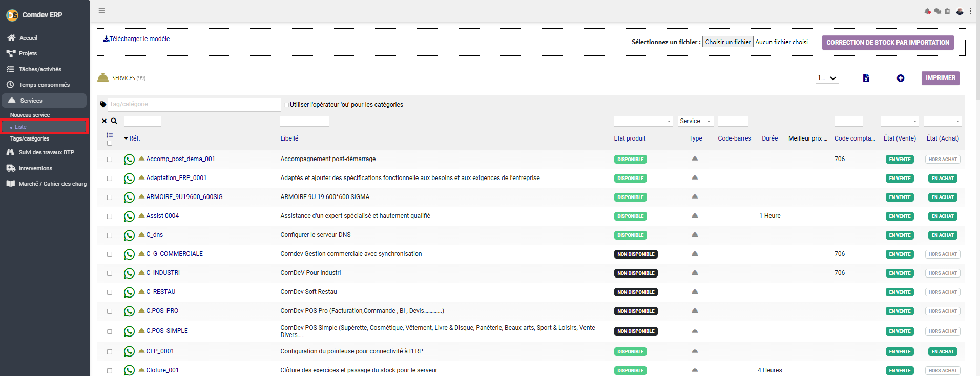The image size is (980, 376).
Task: Focus the Libellé filter input
Action: pos(305,121)
